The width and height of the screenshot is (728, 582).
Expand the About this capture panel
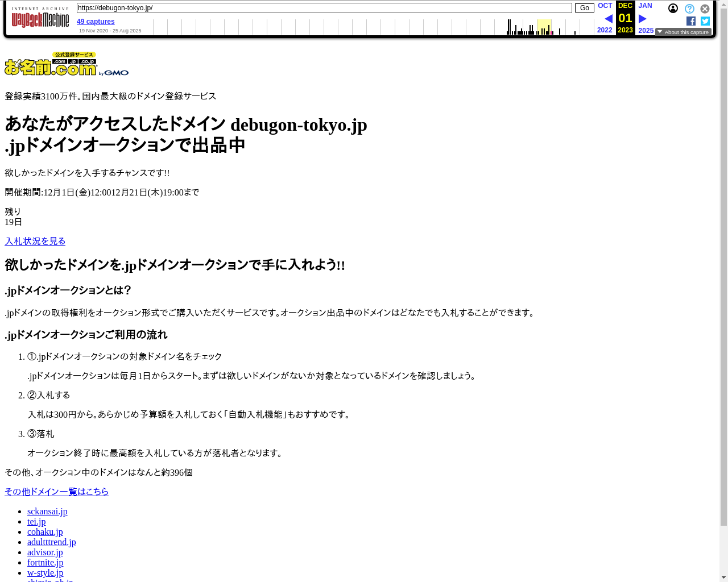point(683,32)
